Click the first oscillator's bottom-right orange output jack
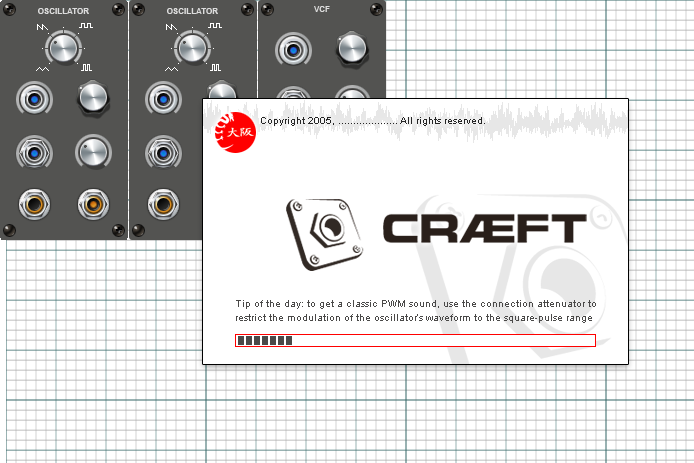 [x=93, y=206]
